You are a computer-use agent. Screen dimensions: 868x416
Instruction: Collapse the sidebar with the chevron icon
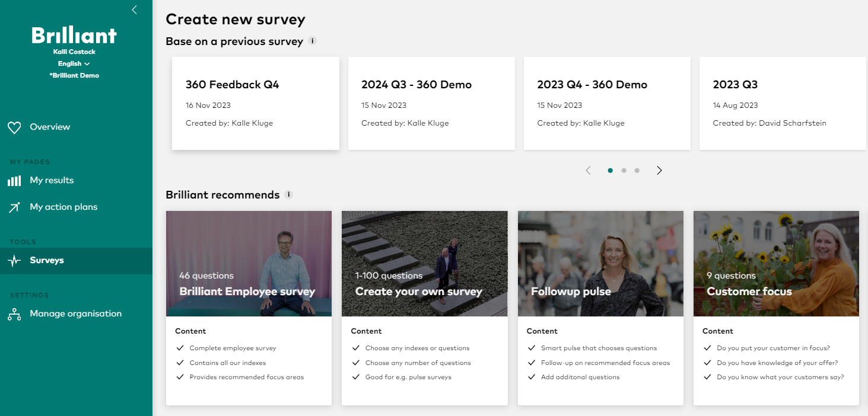click(x=134, y=9)
